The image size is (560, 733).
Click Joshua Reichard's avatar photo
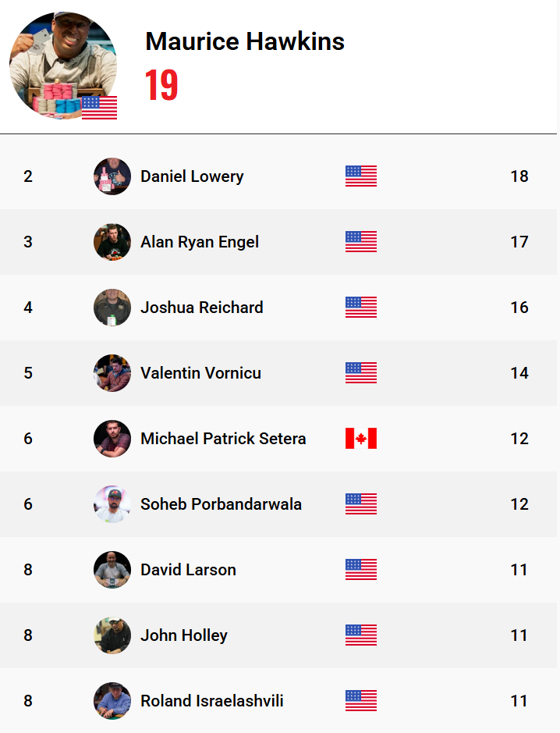coord(112,308)
